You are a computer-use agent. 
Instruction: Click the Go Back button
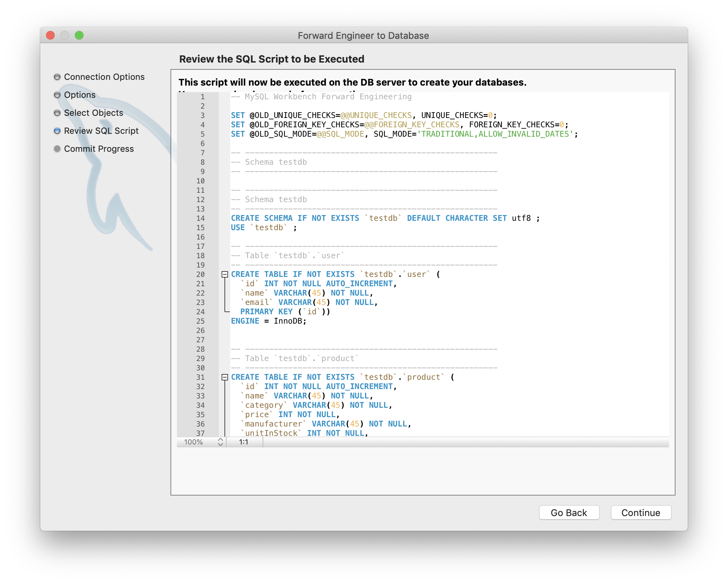point(569,512)
